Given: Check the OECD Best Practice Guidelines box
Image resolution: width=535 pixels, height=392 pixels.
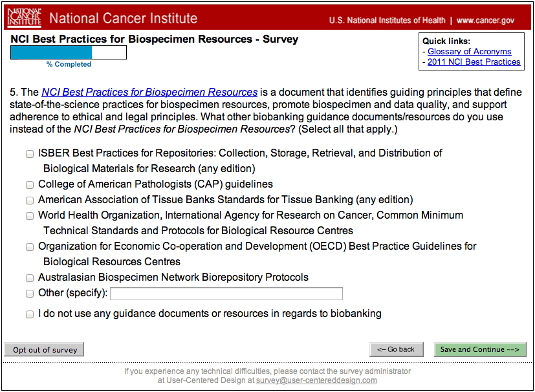Looking at the screenshot, I should coord(30,247).
